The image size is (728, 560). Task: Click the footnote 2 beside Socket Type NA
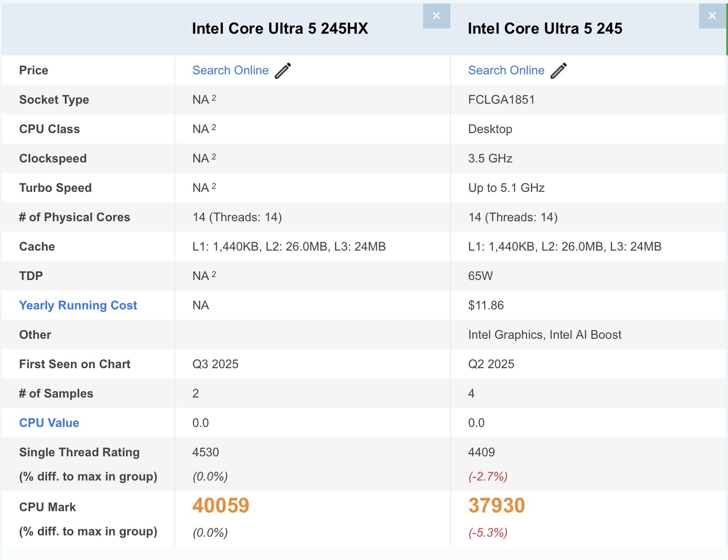pyautogui.click(x=214, y=97)
